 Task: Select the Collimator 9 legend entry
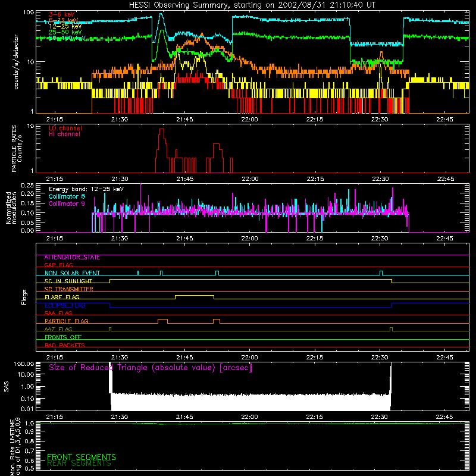[x=67, y=203]
